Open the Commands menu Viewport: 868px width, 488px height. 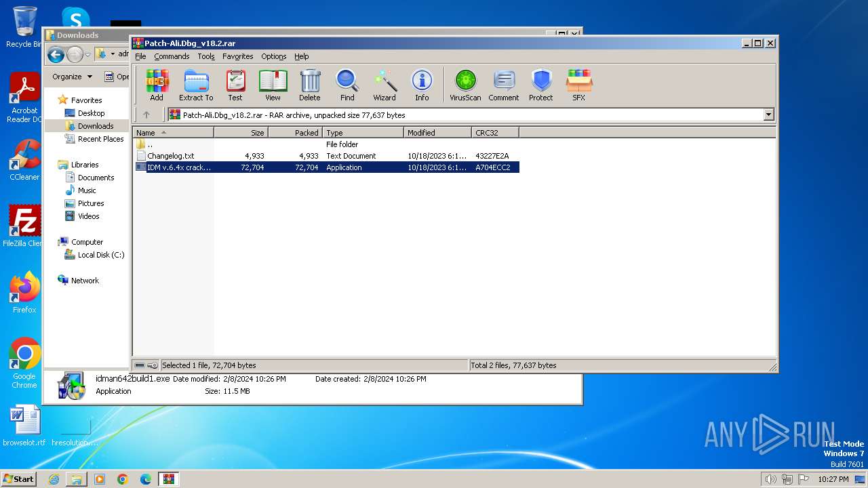pyautogui.click(x=172, y=56)
